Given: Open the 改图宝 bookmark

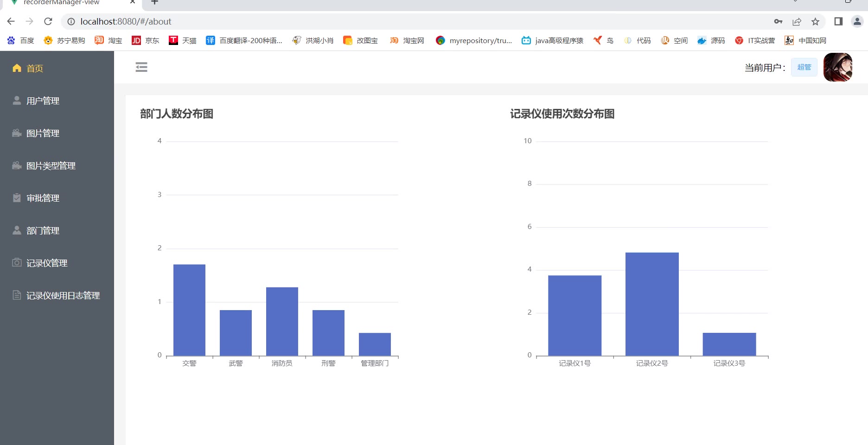Looking at the screenshot, I should (360, 40).
